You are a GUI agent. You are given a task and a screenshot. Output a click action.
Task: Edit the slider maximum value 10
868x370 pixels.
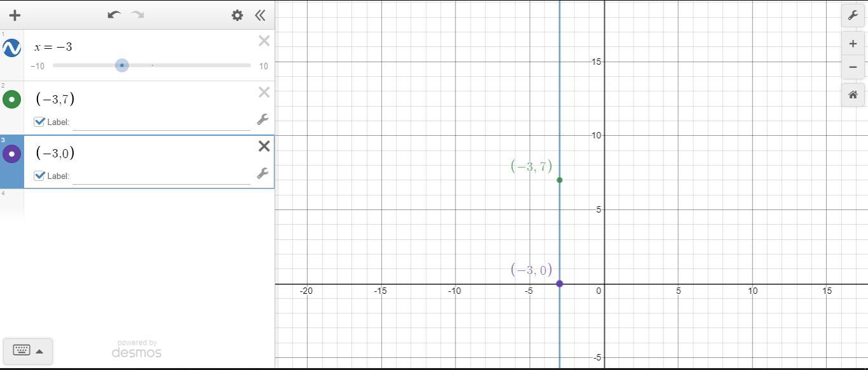[263, 66]
